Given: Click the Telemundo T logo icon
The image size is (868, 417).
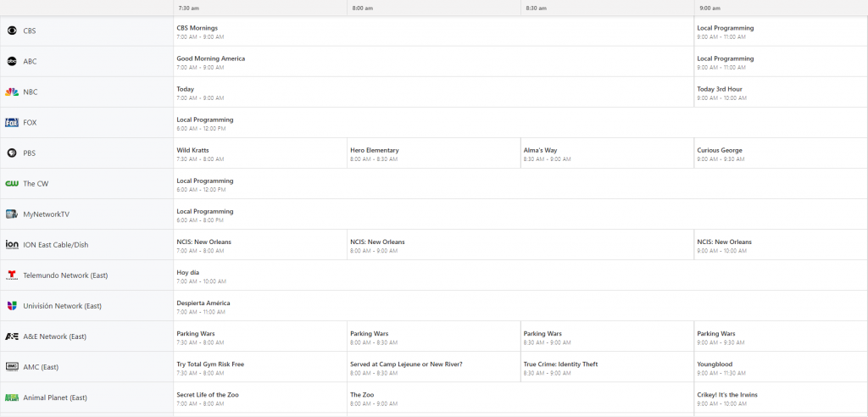Looking at the screenshot, I should point(12,275).
